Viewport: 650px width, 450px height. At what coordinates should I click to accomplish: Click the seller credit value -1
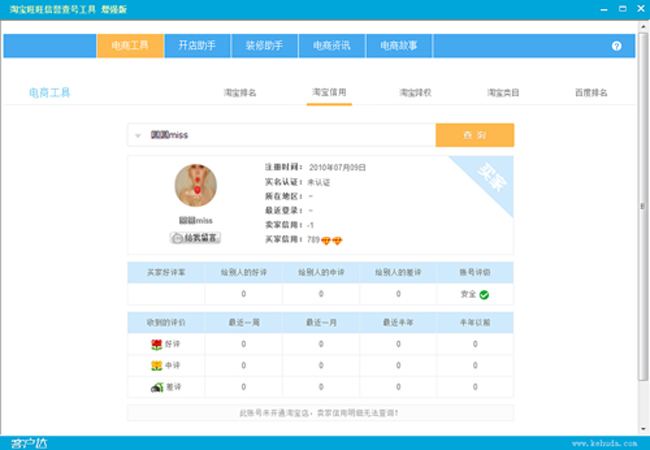310,225
